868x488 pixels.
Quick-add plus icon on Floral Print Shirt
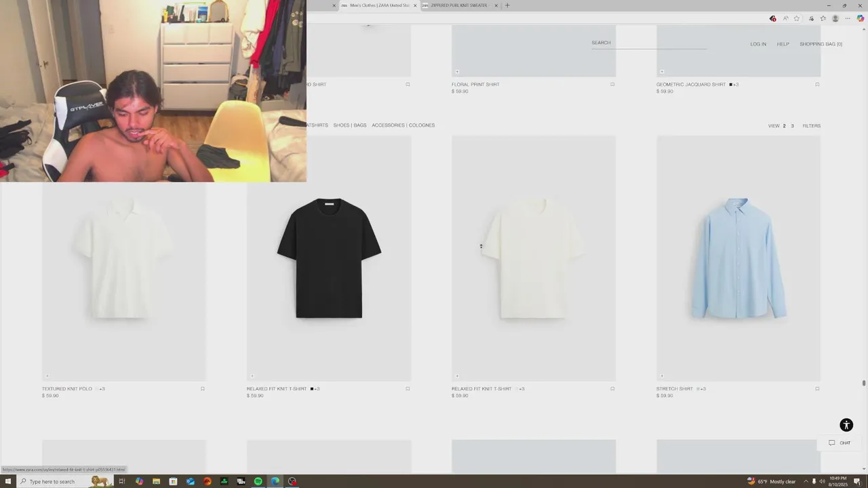[457, 72]
